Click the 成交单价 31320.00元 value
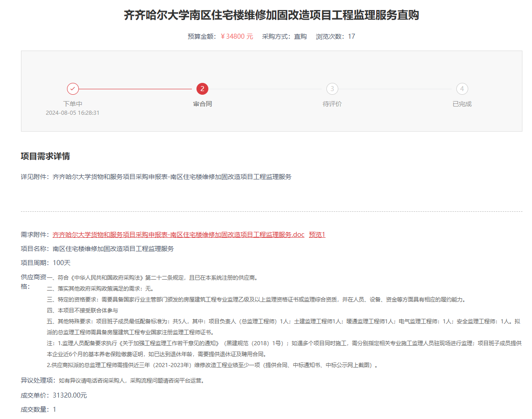Screen dimensions: 532x419 tap(69, 395)
